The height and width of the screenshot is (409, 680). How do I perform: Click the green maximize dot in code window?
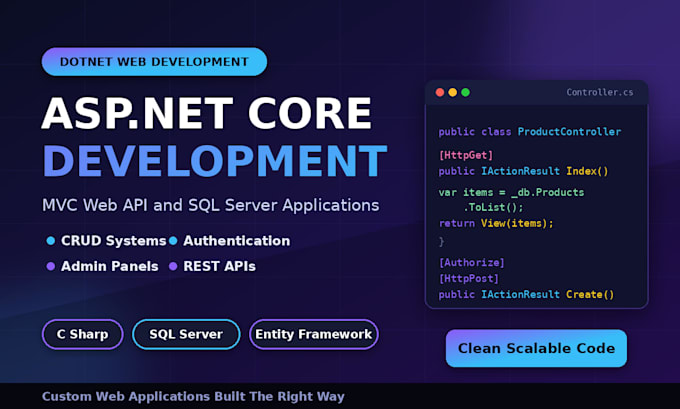pyautogui.click(x=465, y=92)
